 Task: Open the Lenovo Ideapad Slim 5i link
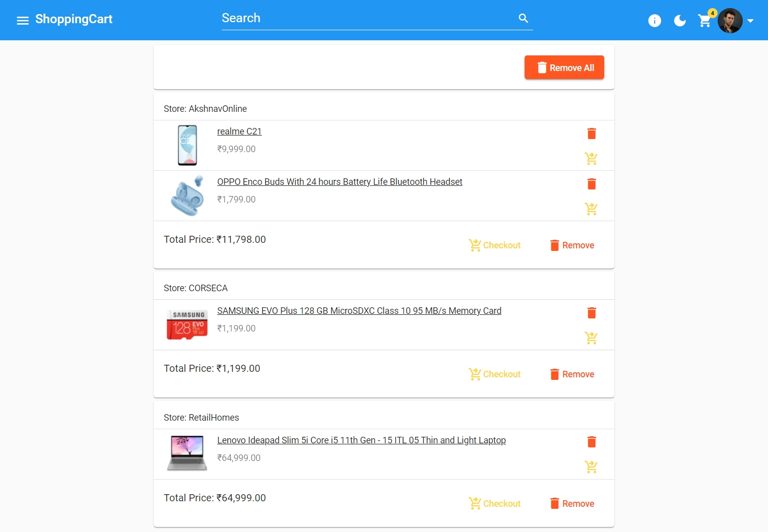coord(361,440)
